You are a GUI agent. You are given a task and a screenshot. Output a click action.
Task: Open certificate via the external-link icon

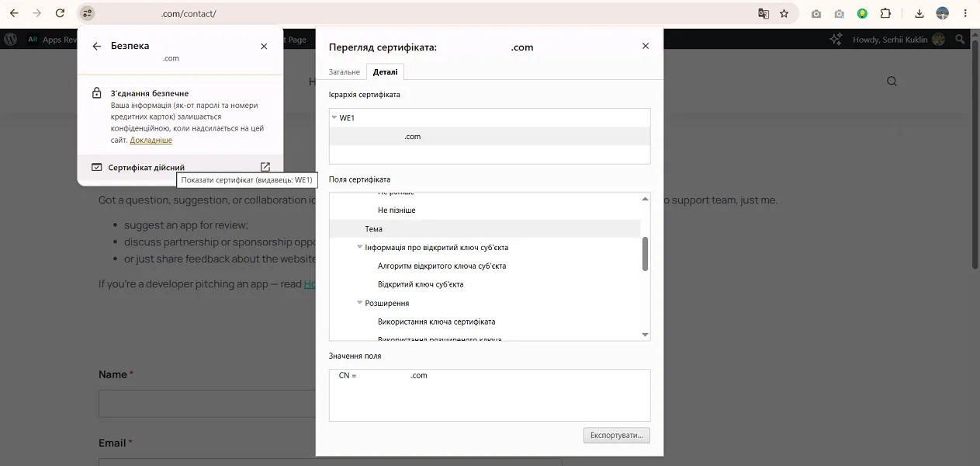[265, 167]
